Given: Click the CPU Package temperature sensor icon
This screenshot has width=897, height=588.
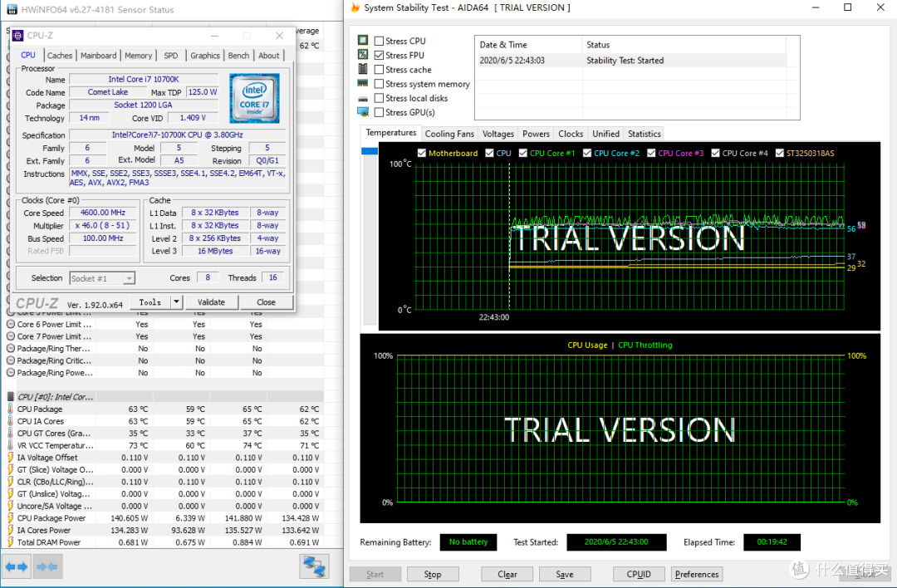Looking at the screenshot, I should click(x=10, y=409).
